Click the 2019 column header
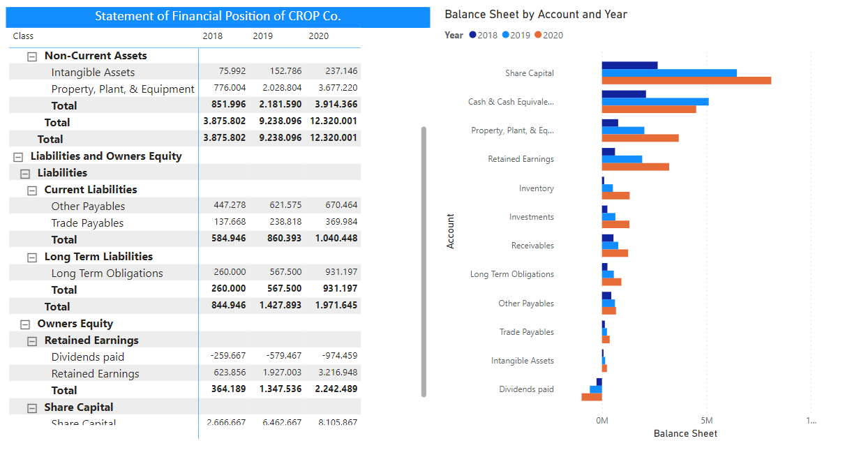This screenshot has width=868, height=450. tap(263, 36)
